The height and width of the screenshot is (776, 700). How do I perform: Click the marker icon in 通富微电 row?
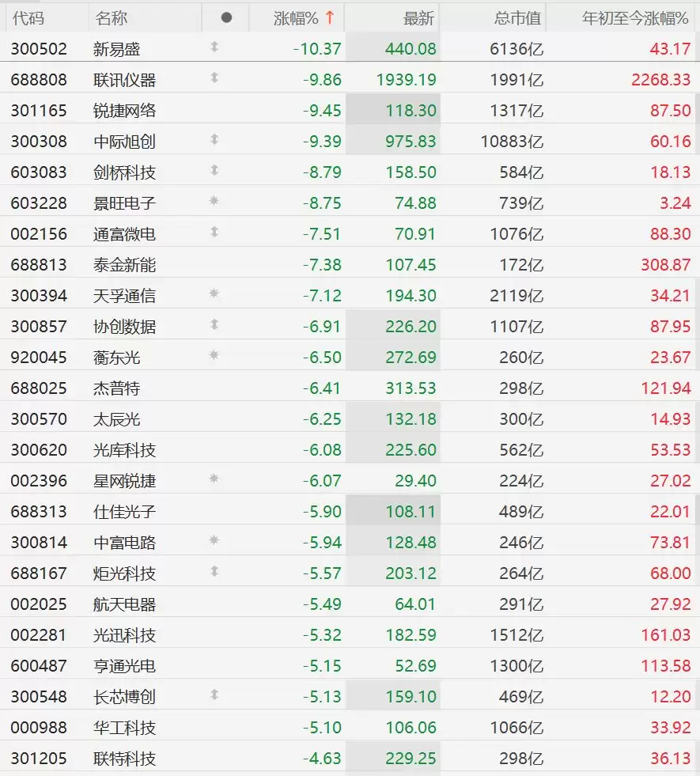click(x=214, y=232)
